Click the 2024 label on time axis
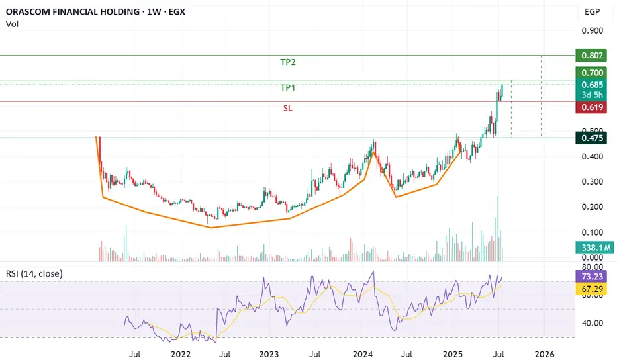Image resolution: width=617 pixels, height=364 pixels. pos(362,355)
